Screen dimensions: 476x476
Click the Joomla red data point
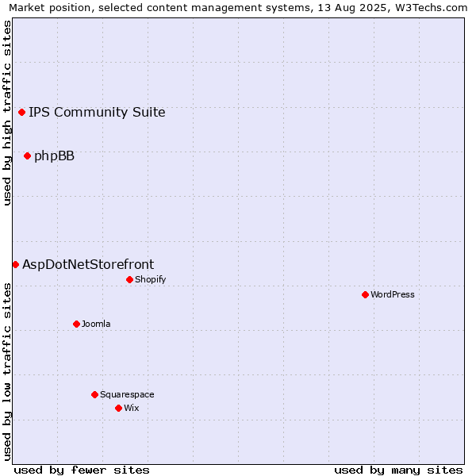76,324
